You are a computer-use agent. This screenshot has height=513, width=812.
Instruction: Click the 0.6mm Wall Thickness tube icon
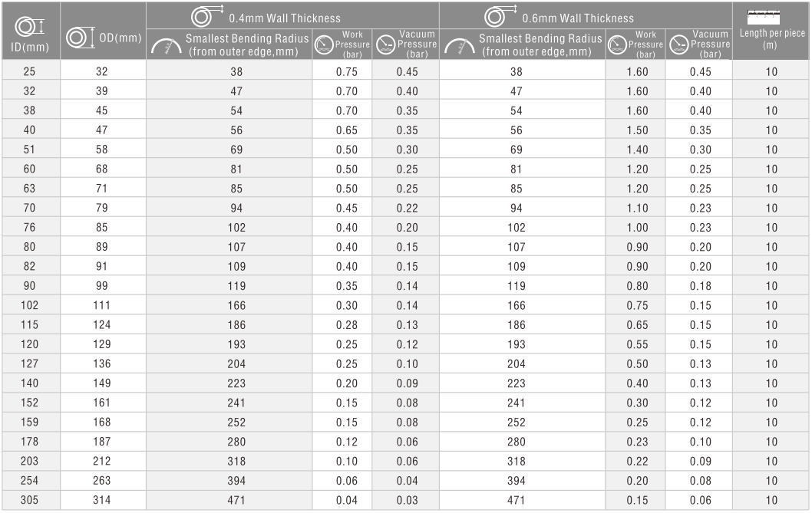pyautogui.click(x=500, y=16)
